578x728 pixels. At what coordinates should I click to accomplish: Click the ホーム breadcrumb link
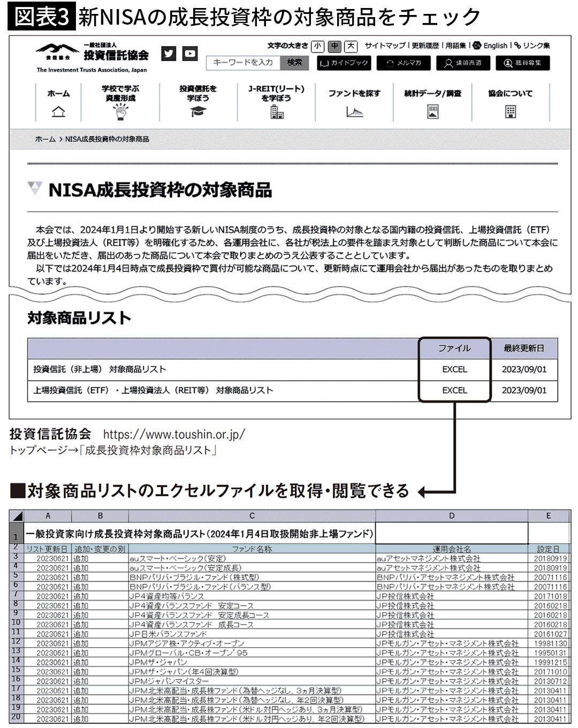tap(45, 139)
